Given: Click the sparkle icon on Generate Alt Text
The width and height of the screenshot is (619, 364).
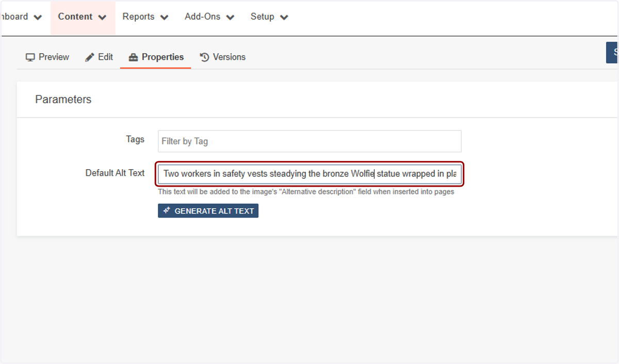Looking at the screenshot, I should click(167, 211).
